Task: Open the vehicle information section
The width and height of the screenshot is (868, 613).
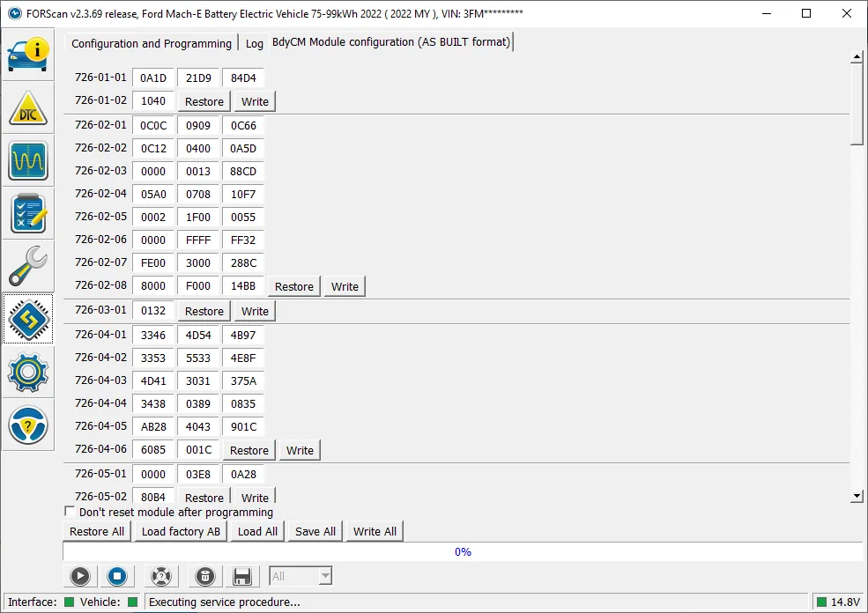Action: click(28, 55)
